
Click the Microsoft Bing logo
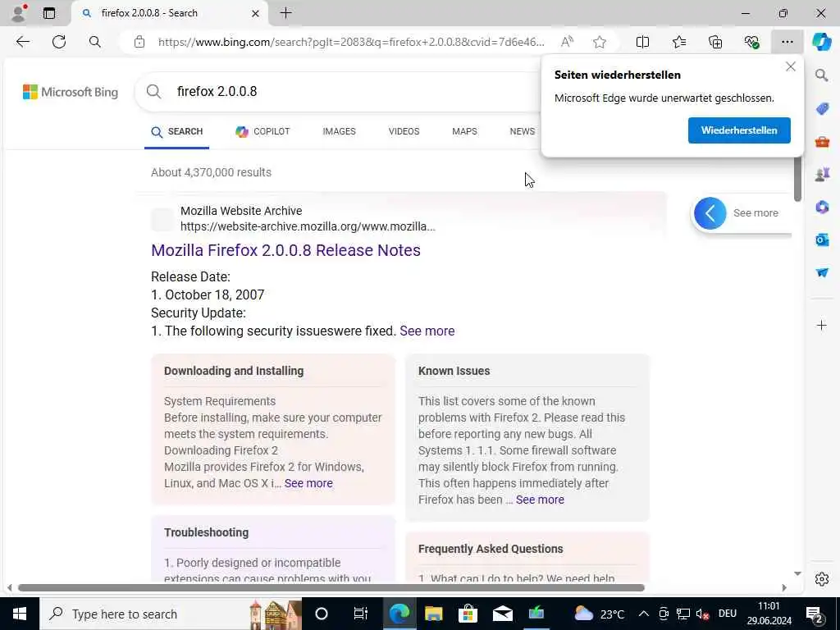tap(71, 92)
